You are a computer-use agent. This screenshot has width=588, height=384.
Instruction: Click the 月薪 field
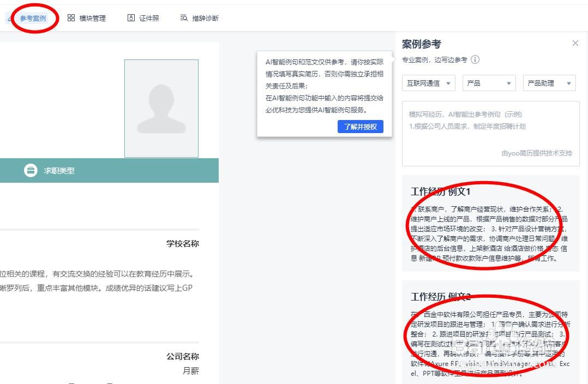(191, 371)
